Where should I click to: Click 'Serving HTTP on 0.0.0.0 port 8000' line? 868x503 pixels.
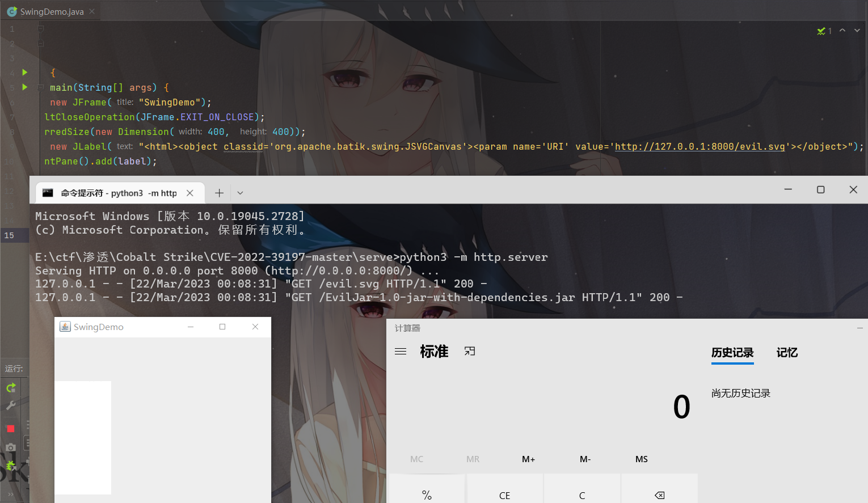[237, 270]
